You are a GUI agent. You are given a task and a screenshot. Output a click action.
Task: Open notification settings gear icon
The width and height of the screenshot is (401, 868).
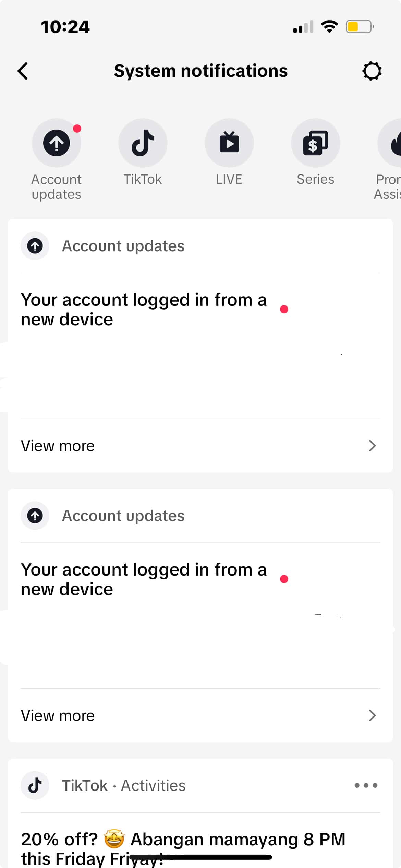pos(372,71)
